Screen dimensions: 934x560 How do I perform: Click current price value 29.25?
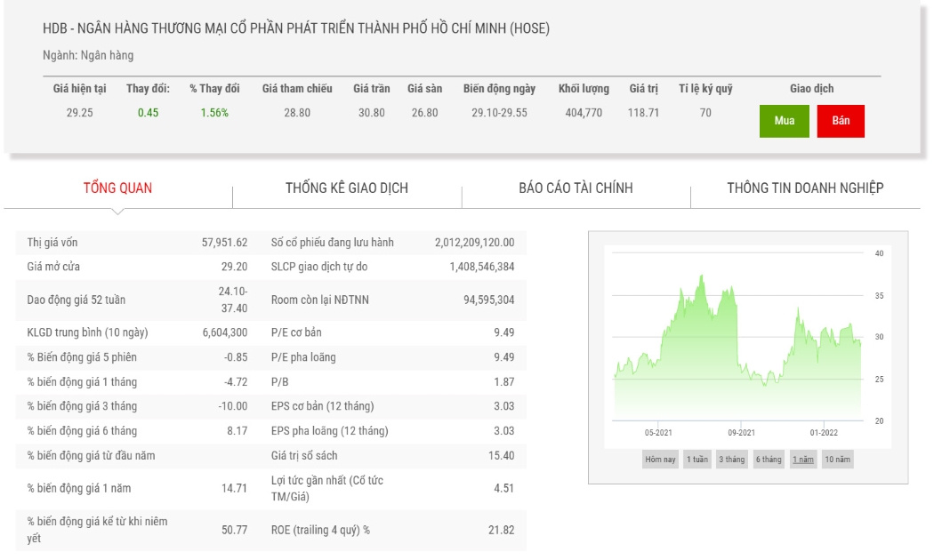[x=79, y=113]
